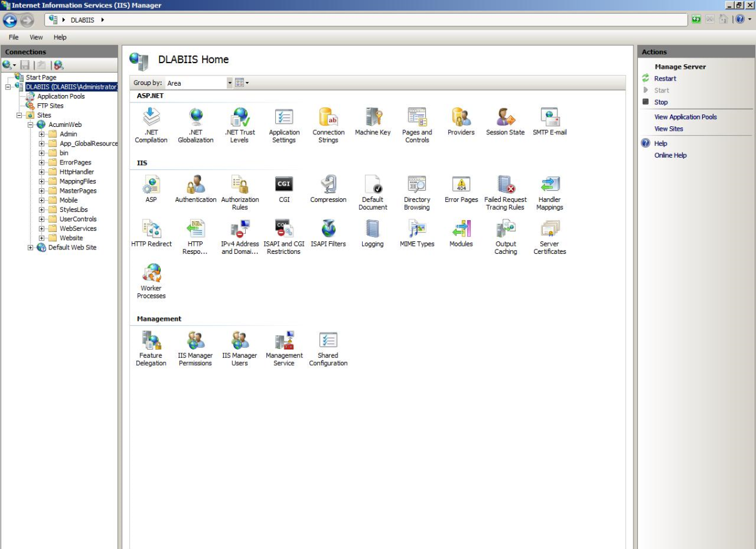Expand the Mobile folder node
Screen dimensions: 756x549
(x=42, y=200)
